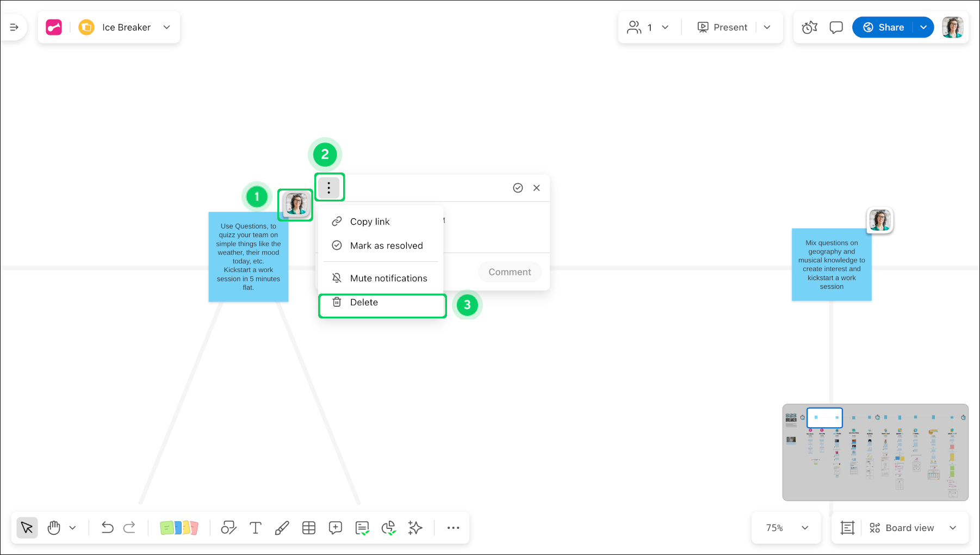Expand the Ice Breaker board menu
980x555 pixels.
click(x=166, y=27)
